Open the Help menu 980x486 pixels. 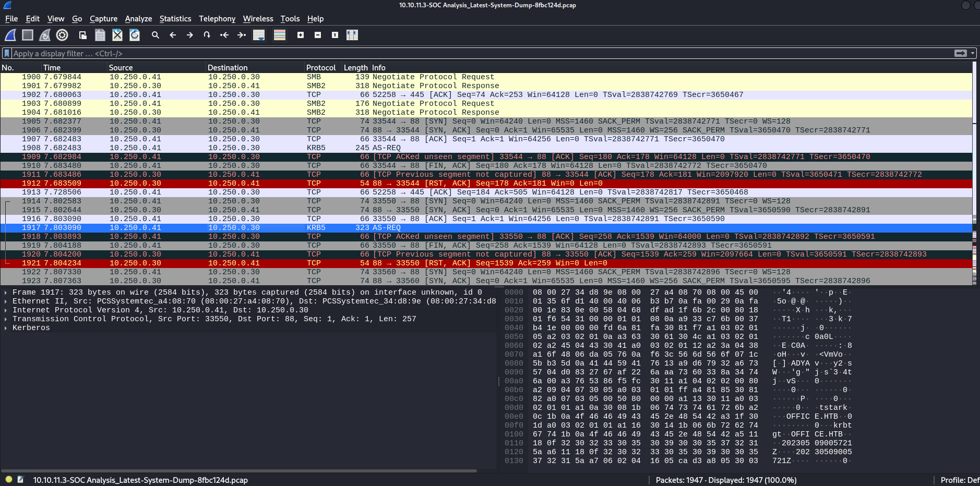tap(316, 19)
